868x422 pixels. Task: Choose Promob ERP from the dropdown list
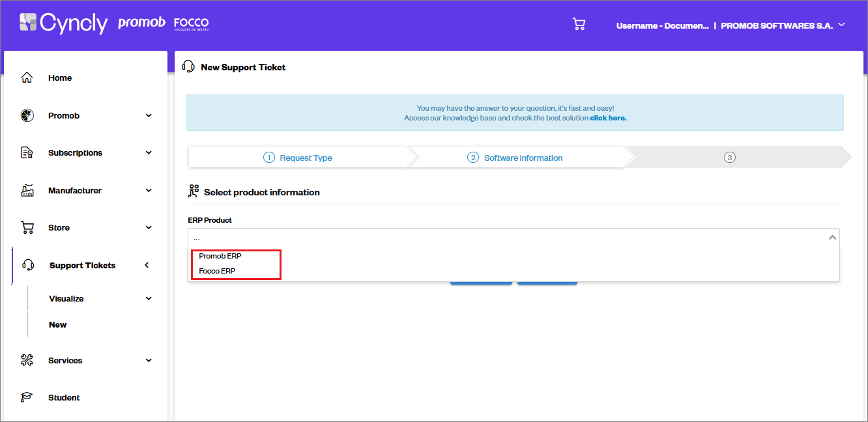(x=220, y=256)
